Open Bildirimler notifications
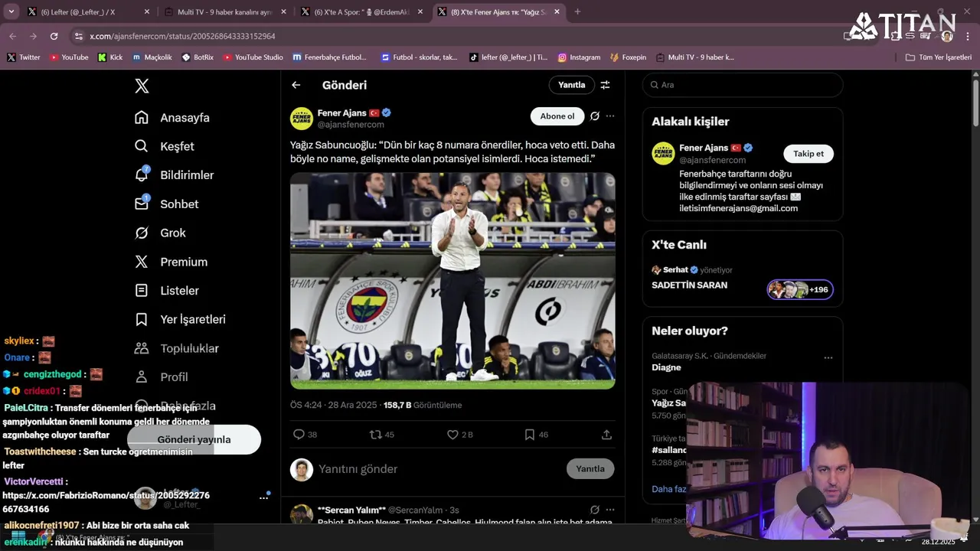Screen dimensions: 980x551 pyautogui.click(x=174, y=175)
